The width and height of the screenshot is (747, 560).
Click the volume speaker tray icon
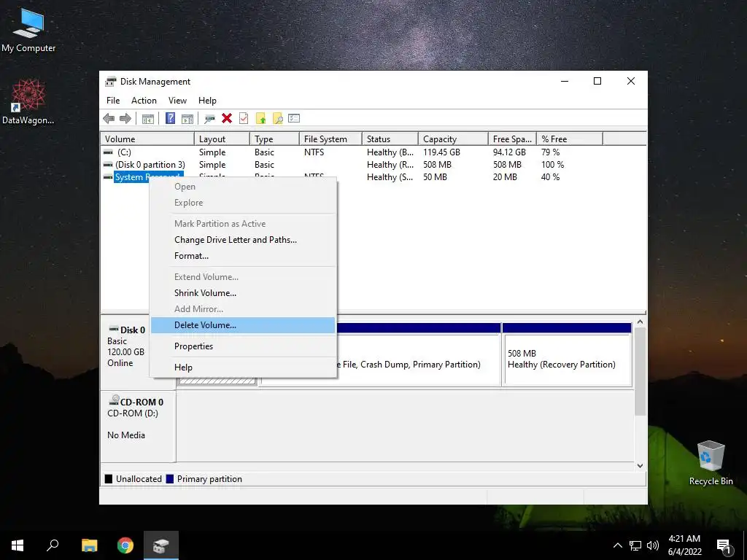[x=653, y=545]
